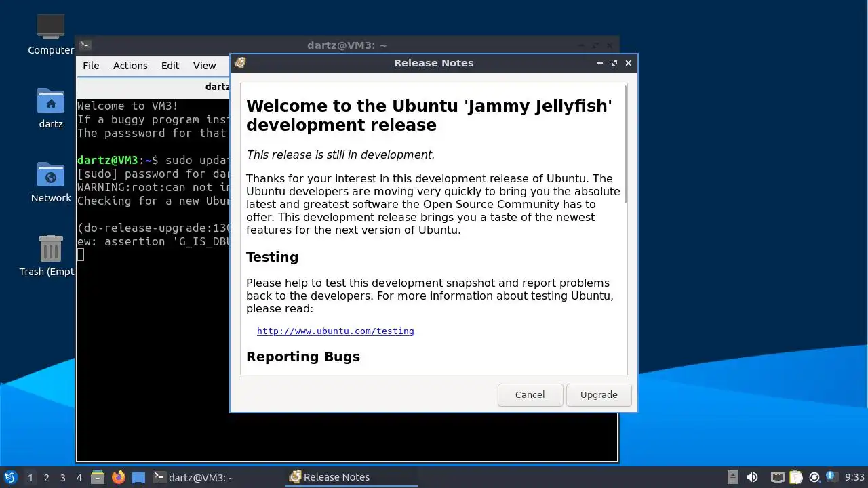
Task: Select the dartz terminal tab
Action: (x=154, y=87)
